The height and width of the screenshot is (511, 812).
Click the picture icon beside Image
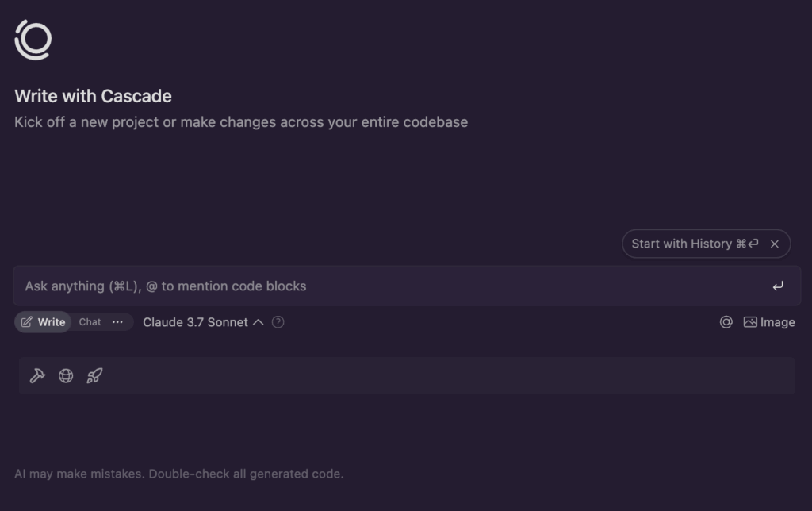click(750, 322)
